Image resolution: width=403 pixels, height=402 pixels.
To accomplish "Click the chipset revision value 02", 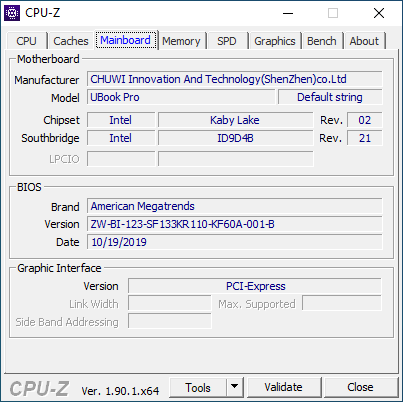I will (x=365, y=120).
